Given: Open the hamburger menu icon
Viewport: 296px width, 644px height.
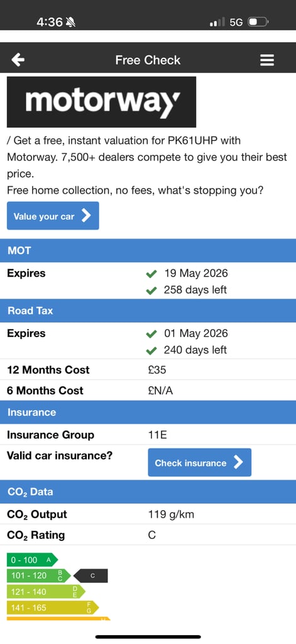Looking at the screenshot, I should coord(267,60).
